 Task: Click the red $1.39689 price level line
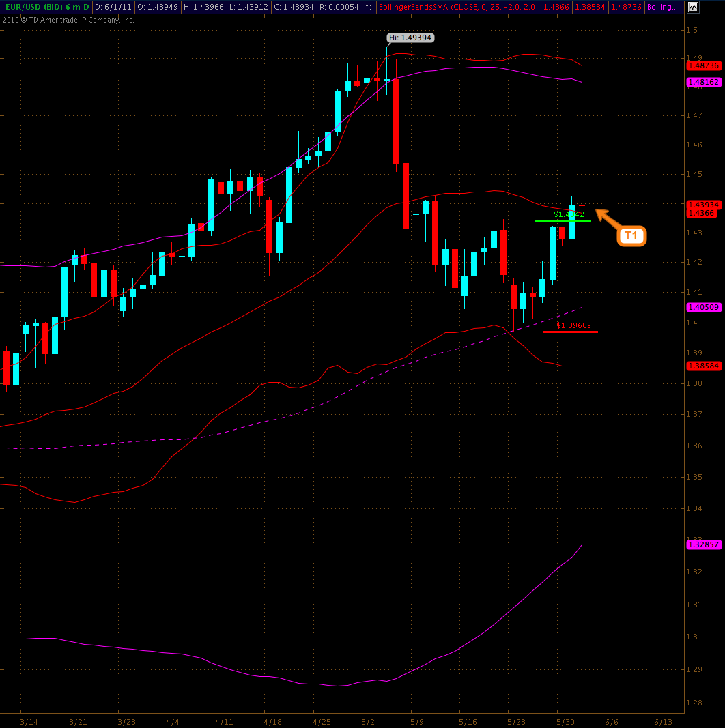click(570, 332)
